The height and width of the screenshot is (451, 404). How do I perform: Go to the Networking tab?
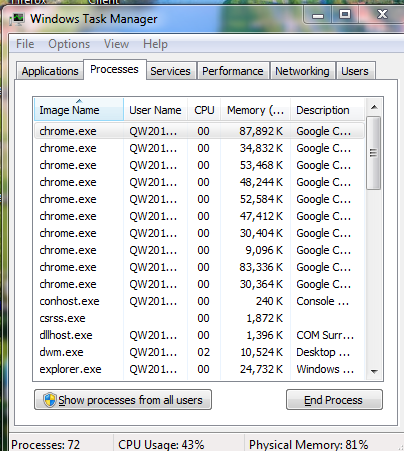tap(302, 71)
